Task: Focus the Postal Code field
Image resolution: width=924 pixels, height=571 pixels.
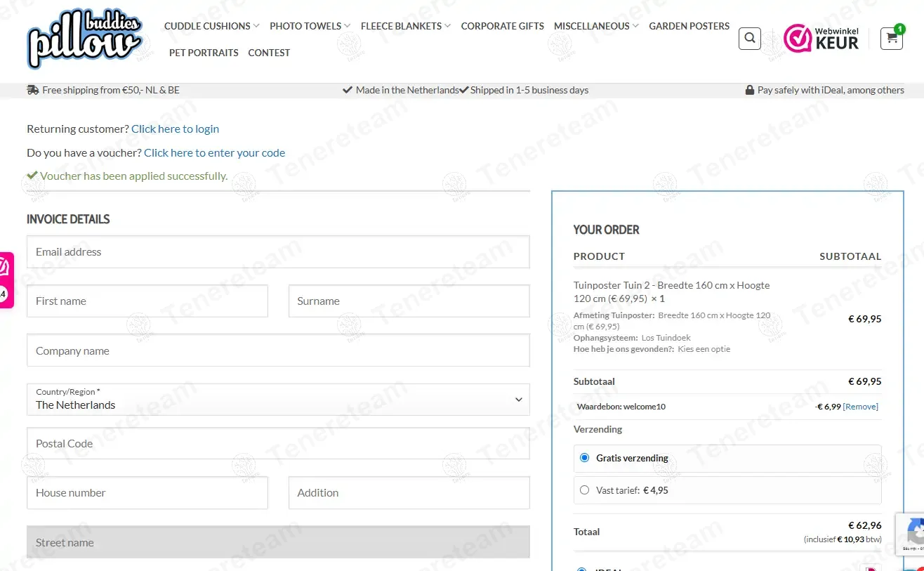Action: [278, 443]
